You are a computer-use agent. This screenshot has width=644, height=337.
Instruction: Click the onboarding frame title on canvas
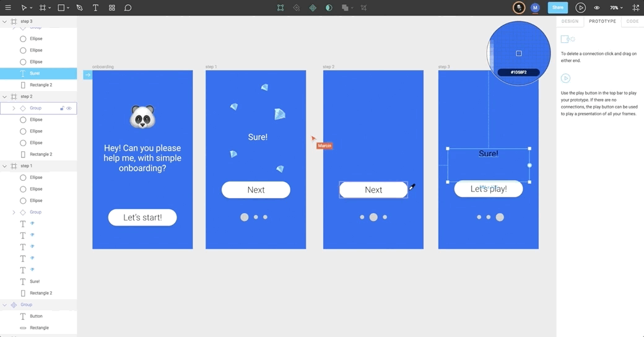pyautogui.click(x=103, y=66)
